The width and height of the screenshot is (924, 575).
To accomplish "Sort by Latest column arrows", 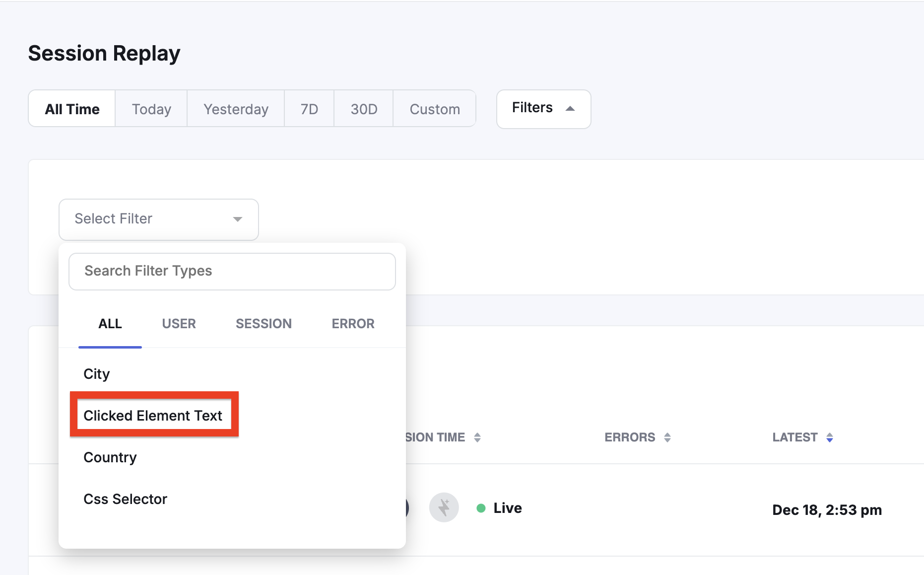I will click(829, 437).
